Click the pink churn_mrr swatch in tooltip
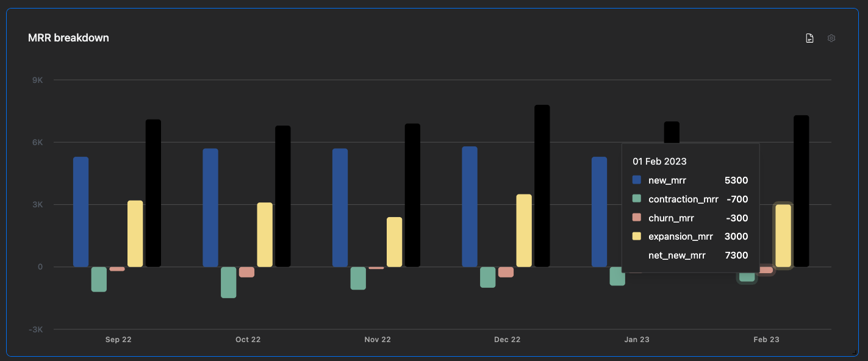 coord(637,218)
